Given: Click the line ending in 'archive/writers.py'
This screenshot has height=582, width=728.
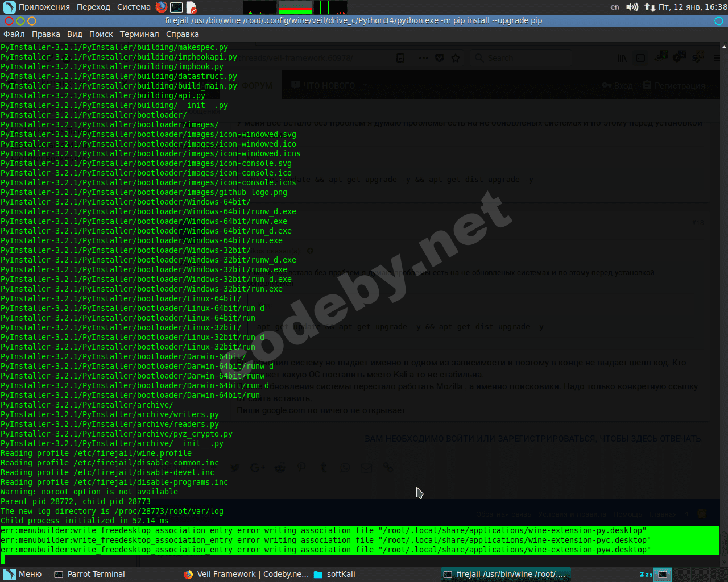Looking at the screenshot, I should pyautogui.click(x=110, y=415).
